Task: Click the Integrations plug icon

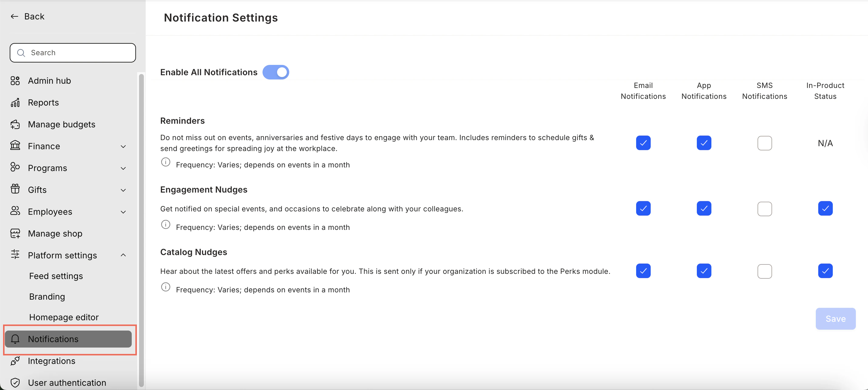Action: (15, 361)
